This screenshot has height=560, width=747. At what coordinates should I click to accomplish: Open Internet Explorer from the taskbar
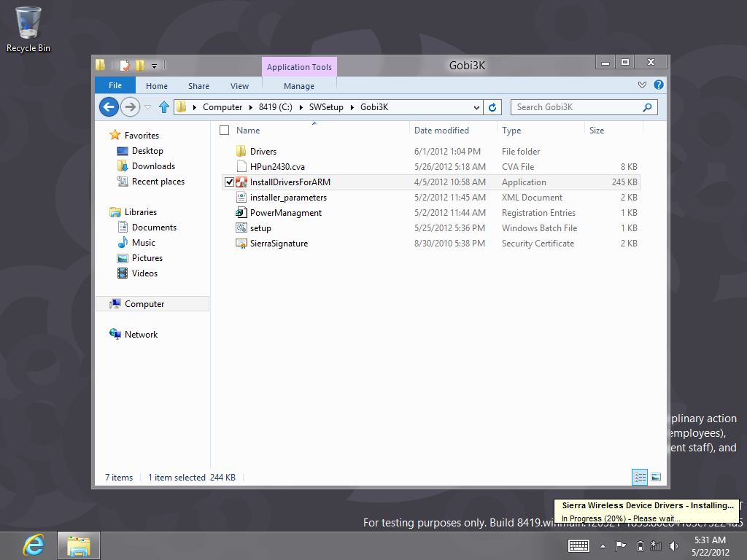33,545
